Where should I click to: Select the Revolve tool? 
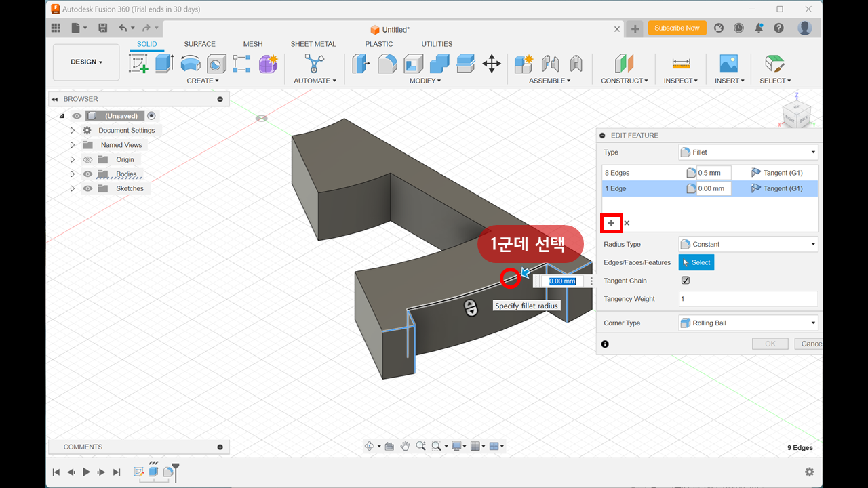click(191, 64)
